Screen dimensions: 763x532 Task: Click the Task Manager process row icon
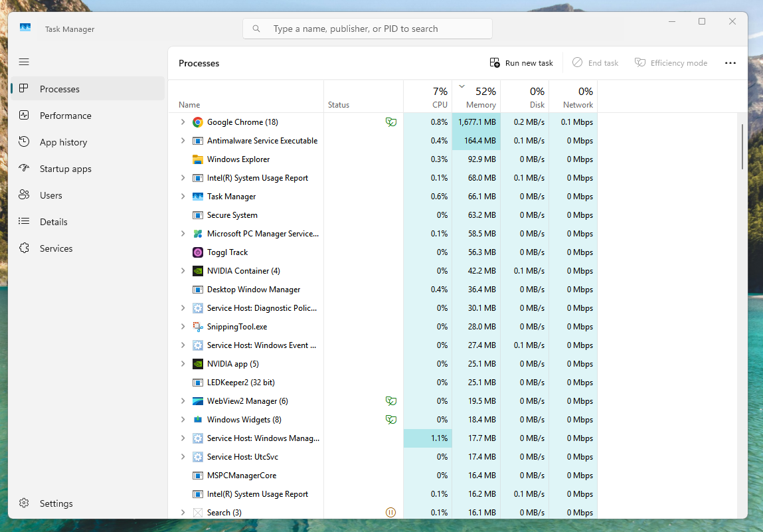tap(198, 197)
